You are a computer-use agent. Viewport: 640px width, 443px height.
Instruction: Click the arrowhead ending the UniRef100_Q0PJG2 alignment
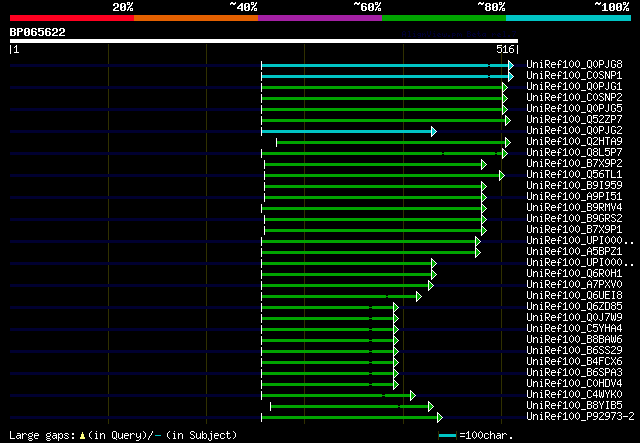434,131
